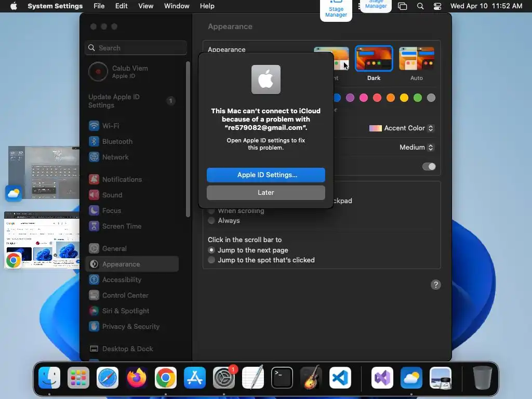Image resolution: width=532 pixels, height=399 pixels.
Task: Select When scrolling scroll bar option
Action: pyautogui.click(x=211, y=211)
